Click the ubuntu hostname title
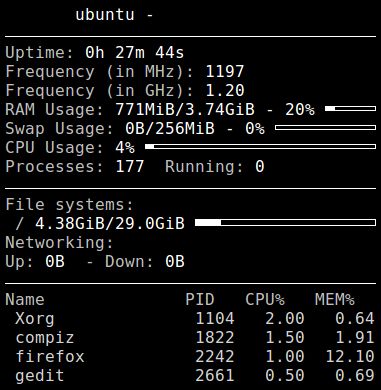Image resolution: width=381 pixels, height=390 pixels. click(105, 15)
